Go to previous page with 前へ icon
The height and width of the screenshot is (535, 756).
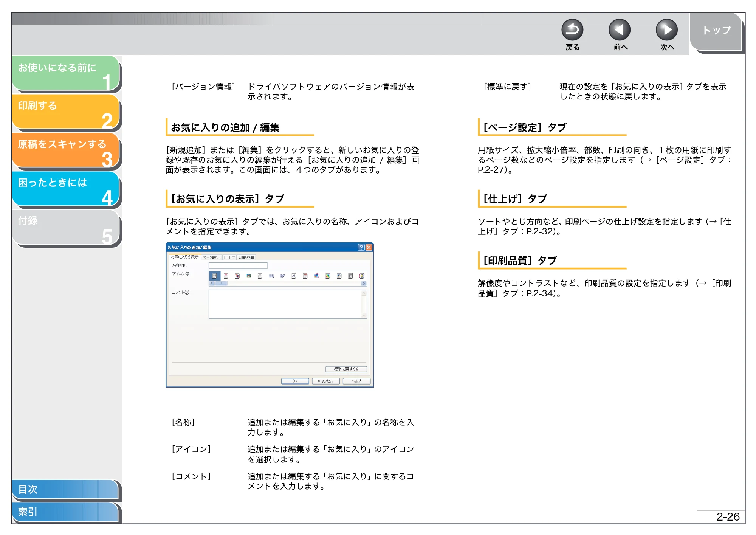620,29
